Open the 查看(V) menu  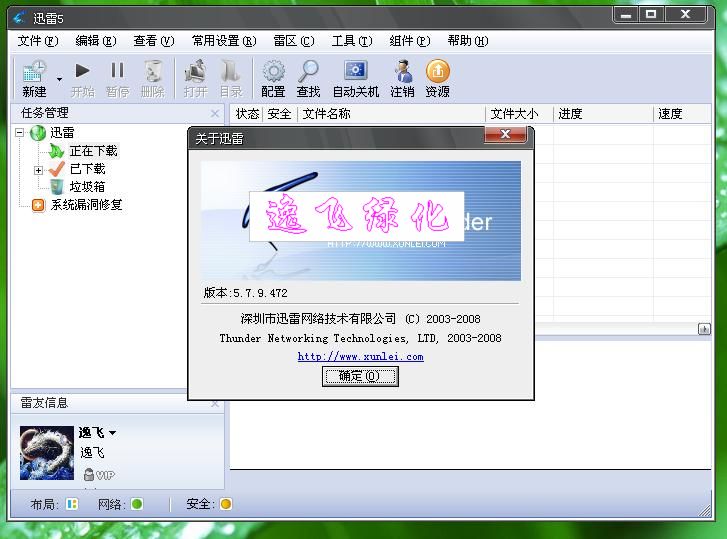tap(154, 41)
